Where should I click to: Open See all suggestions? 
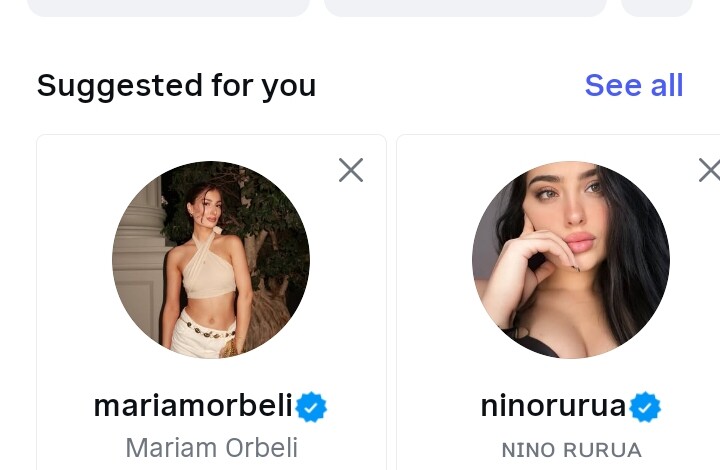[x=633, y=86]
